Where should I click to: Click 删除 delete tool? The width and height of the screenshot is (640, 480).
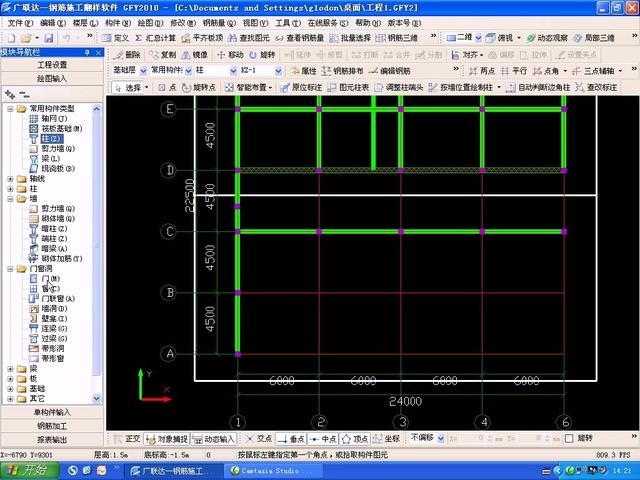[127, 55]
